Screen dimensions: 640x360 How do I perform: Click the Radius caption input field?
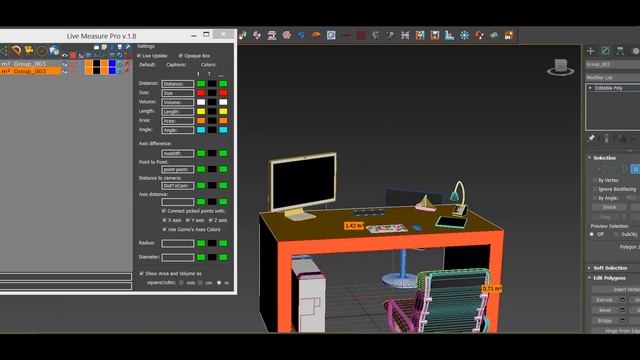(x=178, y=243)
